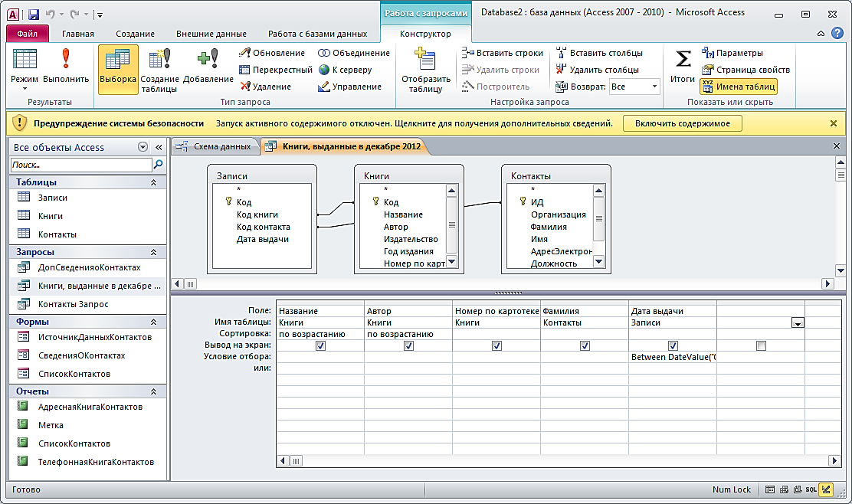Collapse the ribbon with the caret

821,34
